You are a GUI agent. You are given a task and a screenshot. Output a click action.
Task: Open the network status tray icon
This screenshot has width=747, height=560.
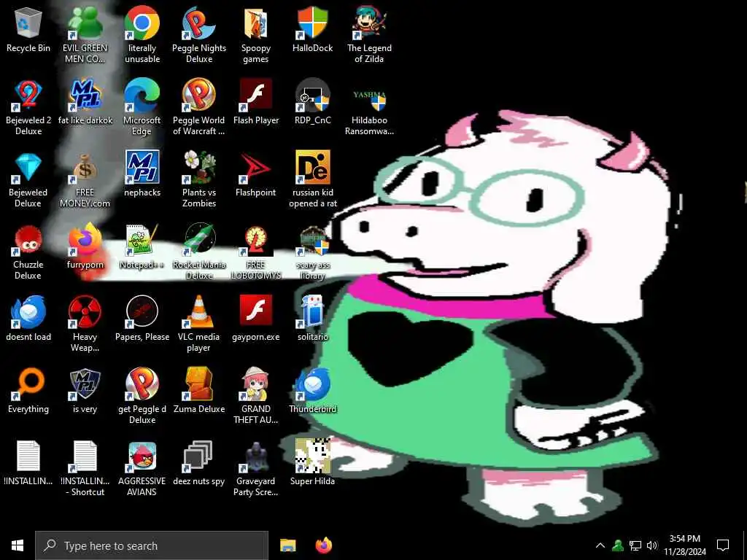tap(635, 545)
